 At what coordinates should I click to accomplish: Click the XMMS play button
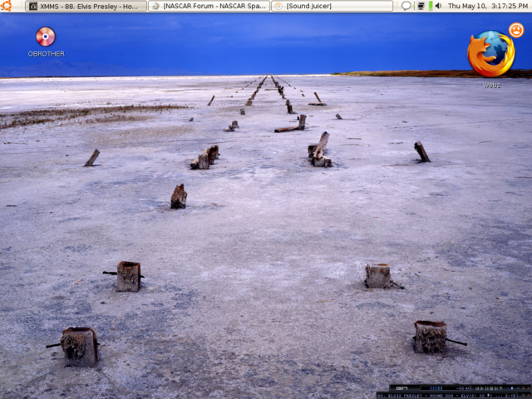click(482, 388)
